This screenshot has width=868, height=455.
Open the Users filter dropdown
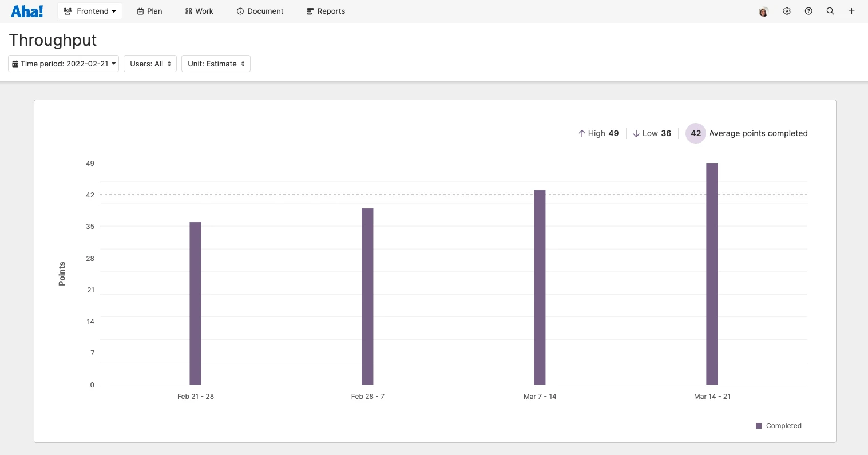pyautogui.click(x=150, y=64)
